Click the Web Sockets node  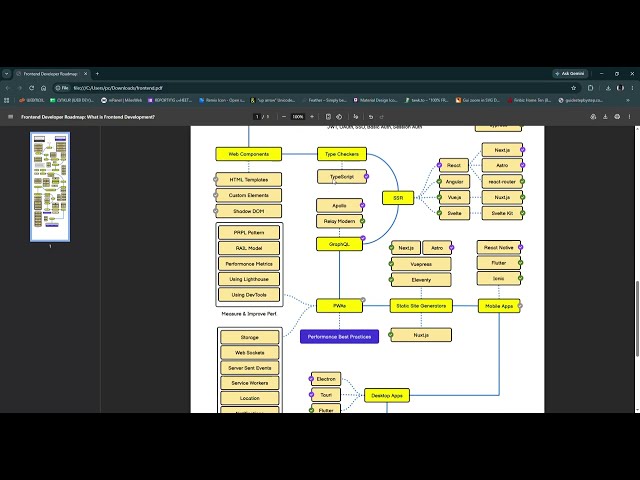(250, 353)
